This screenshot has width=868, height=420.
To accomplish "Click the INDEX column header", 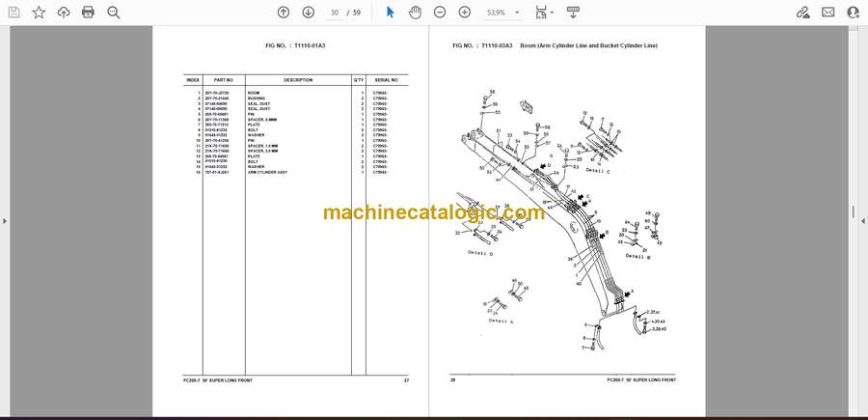I will coord(193,80).
